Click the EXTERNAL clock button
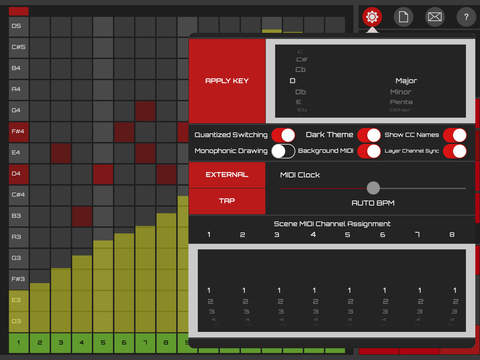The width and height of the screenshot is (480, 360). pos(227,175)
